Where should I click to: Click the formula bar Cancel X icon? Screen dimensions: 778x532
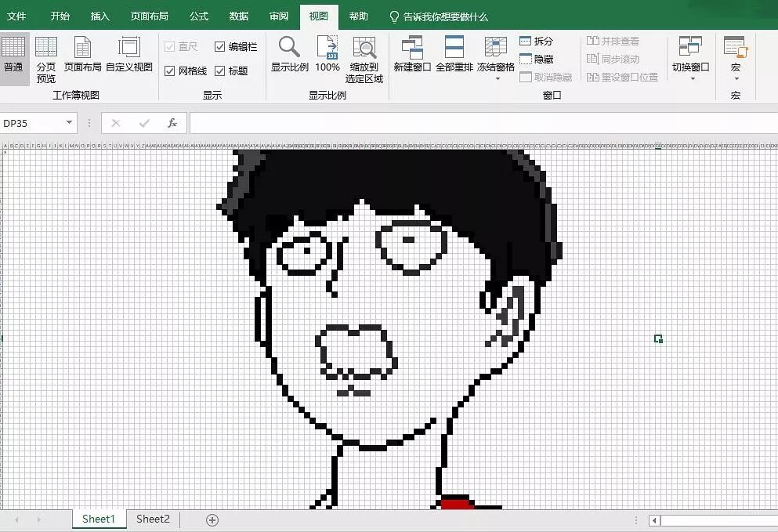116,123
